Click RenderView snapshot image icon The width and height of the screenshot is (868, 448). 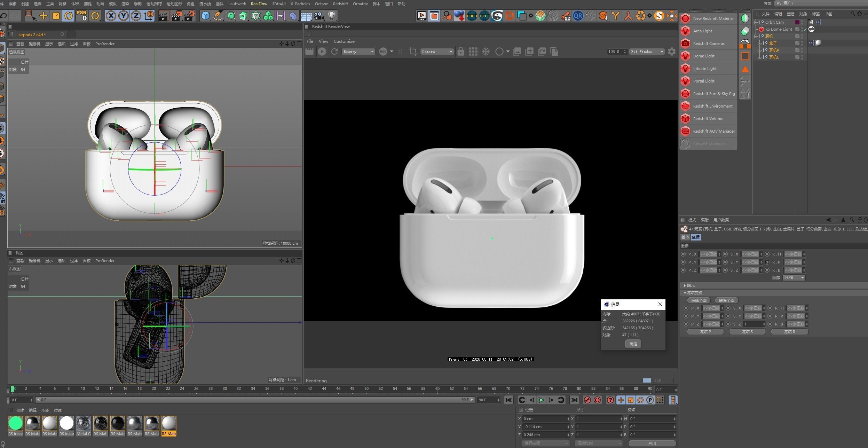coord(517,52)
